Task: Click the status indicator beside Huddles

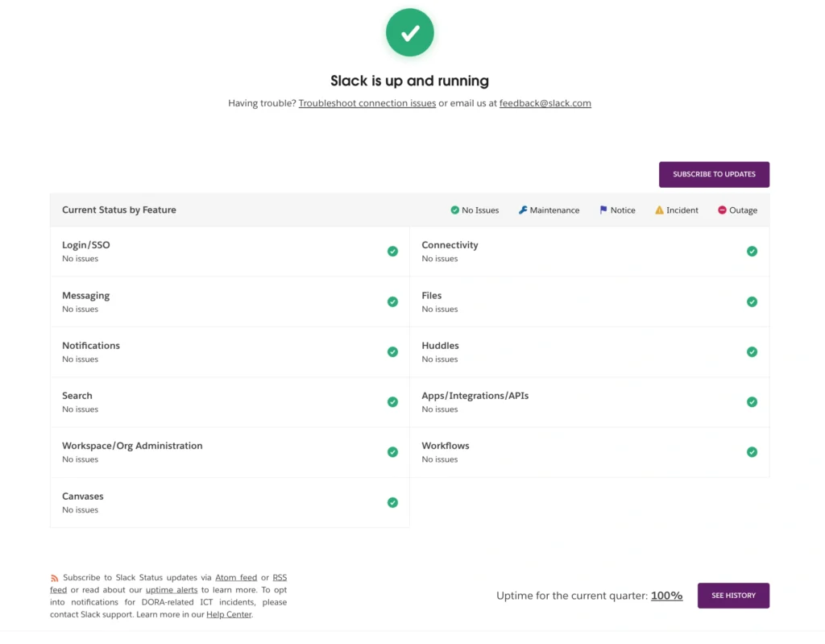Action: click(x=752, y=351)
